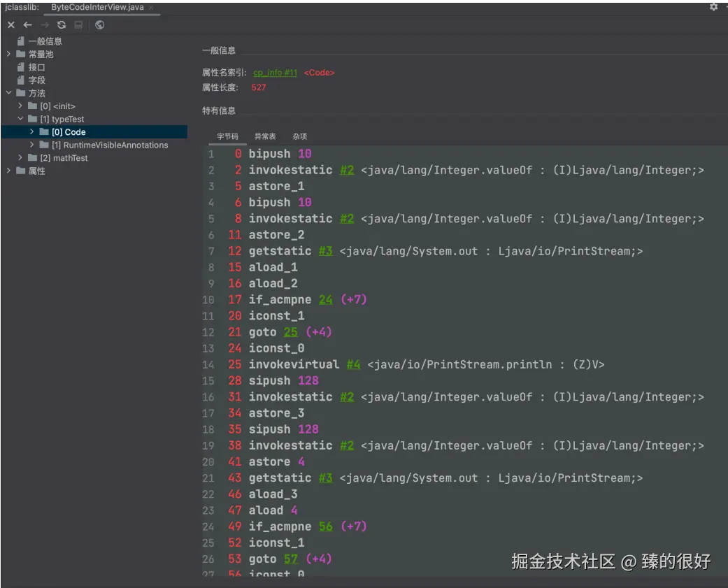The width and height of the screenshot is (728, 588).
Task: Select the [0] Code tree item
Action: pyautogui.click(x=69, y=132)
